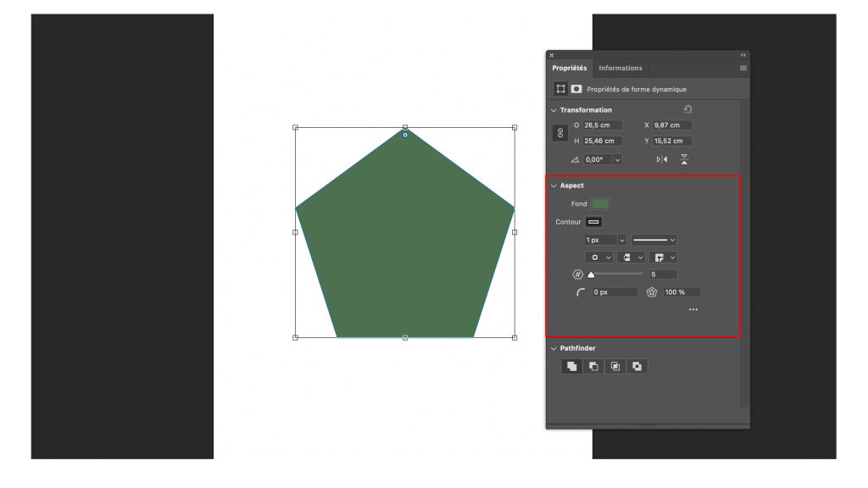Click Pathfinder combine shapes icon
Viewport: 868px width, 488px height.
(x=572, y=366)
